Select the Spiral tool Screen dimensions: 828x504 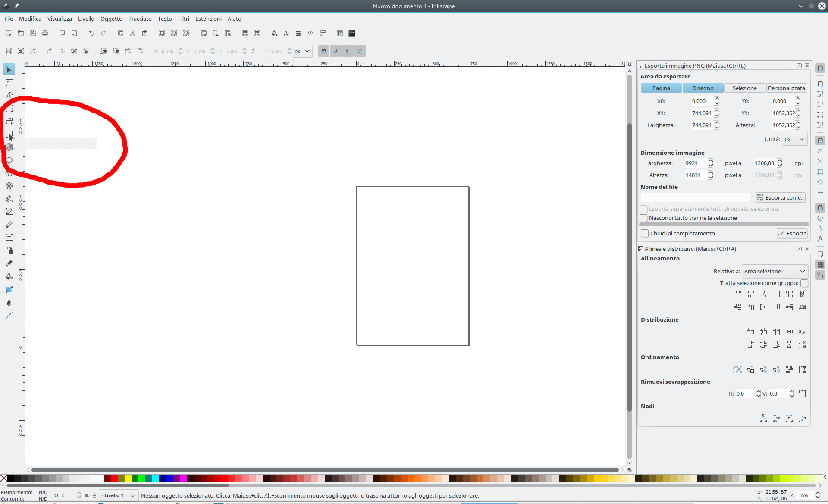[9, 186]
